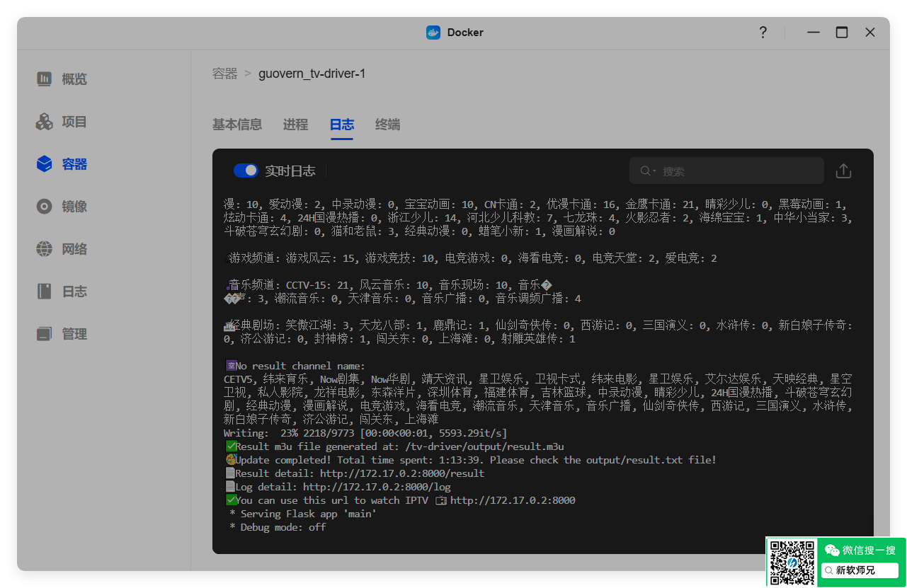
Task: Maximize the Docker window
Action: (842, 33)
